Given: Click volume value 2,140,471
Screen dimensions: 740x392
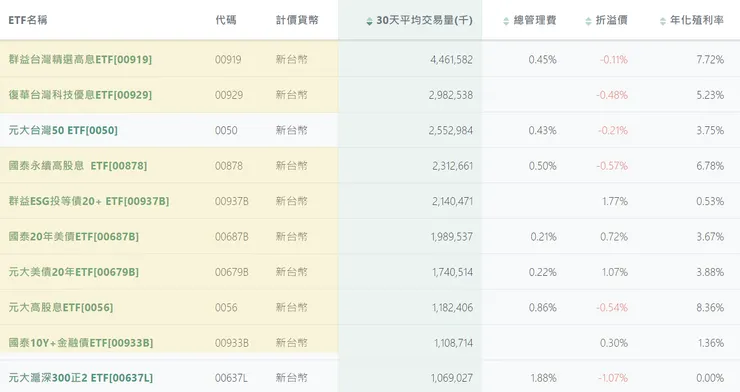Looking at the screenshot, I should pos(452,201).
